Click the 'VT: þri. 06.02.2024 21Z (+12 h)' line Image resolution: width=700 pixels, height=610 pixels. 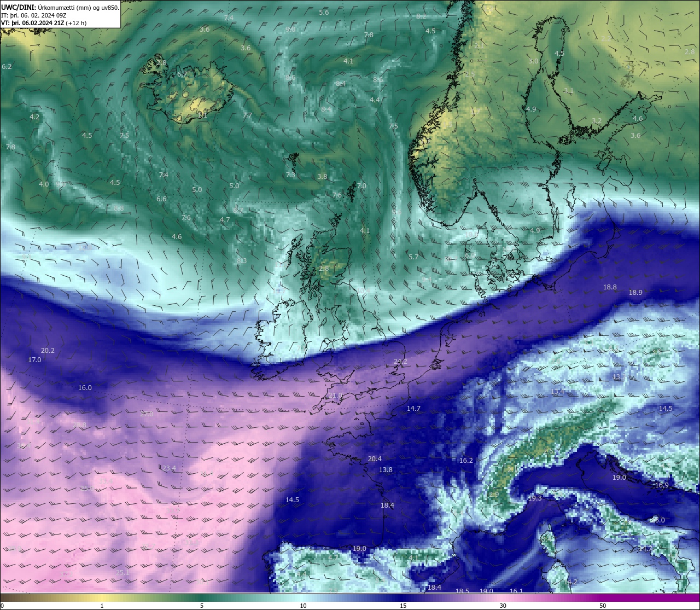[x=44, y=23]
